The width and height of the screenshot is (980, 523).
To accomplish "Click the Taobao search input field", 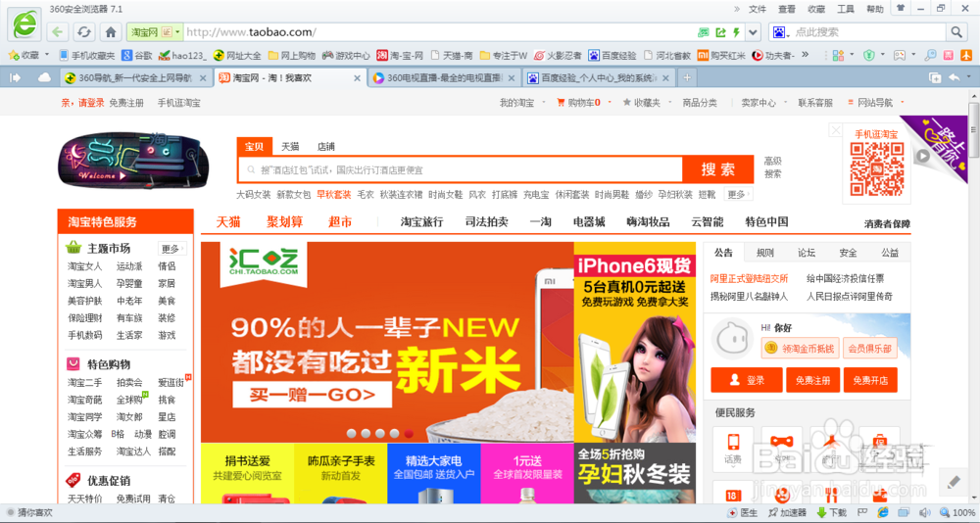I will click(x=460, y=169).
